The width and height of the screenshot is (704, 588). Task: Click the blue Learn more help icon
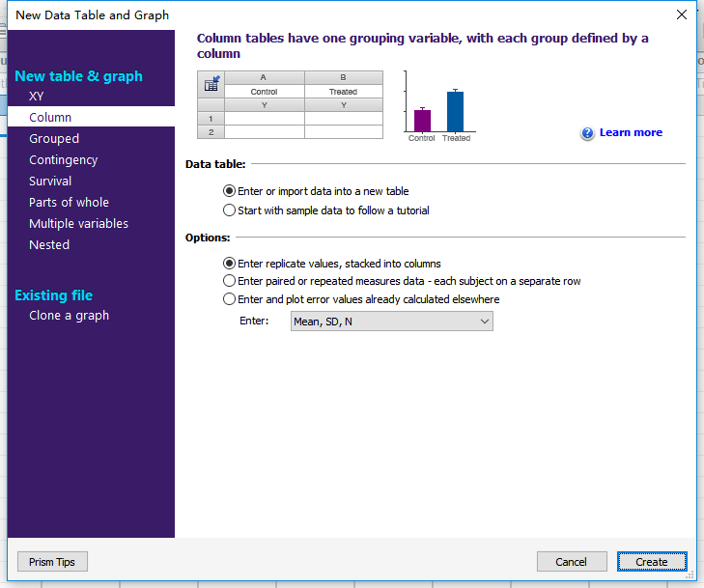tap(587, 133)
